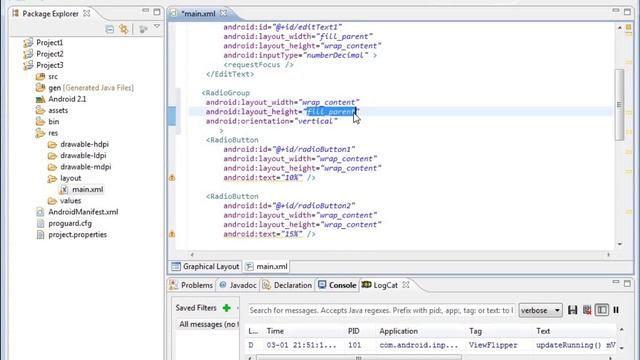The image size is (640, 360).
Task: Select the LogCat tab
Action: [380, 285]
